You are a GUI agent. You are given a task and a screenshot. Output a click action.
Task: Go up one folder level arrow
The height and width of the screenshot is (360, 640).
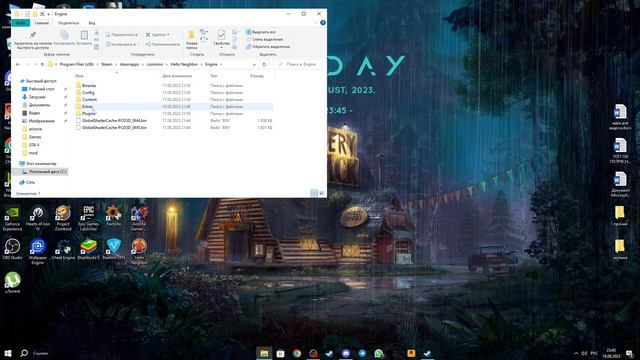(x=42, y=64)
